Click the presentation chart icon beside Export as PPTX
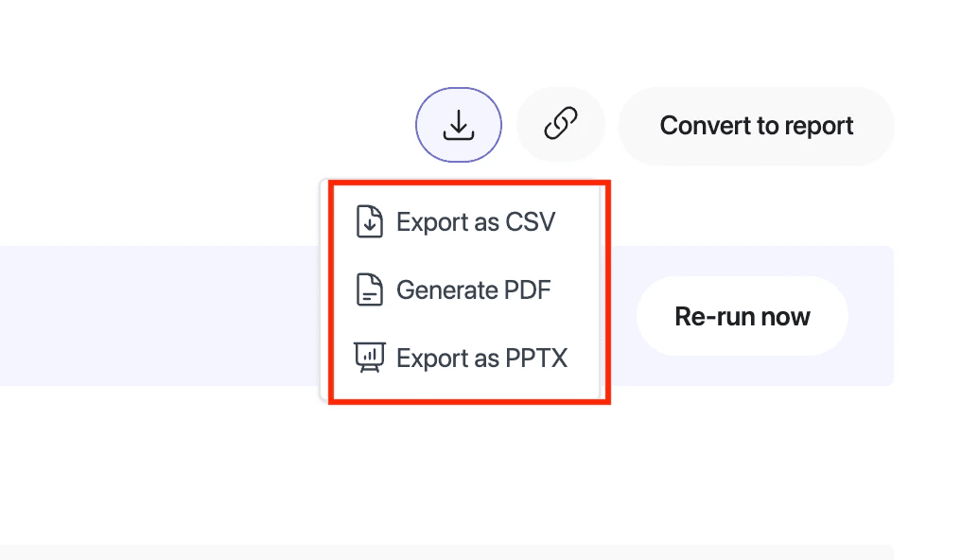This screenshot has width=961, height=560. 370,358
